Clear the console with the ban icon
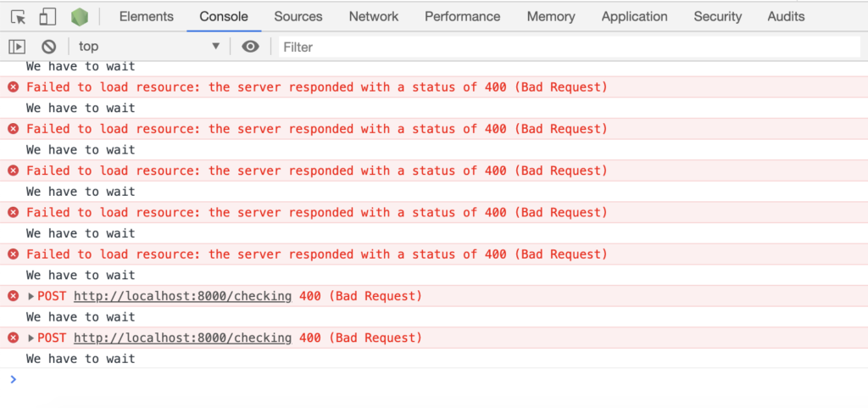Viewport: 868px width, 408px height. tap(49, 47)
